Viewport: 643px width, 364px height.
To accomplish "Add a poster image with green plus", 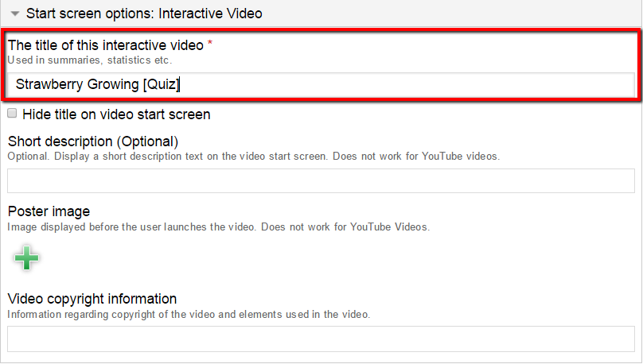I will point(26,258).
